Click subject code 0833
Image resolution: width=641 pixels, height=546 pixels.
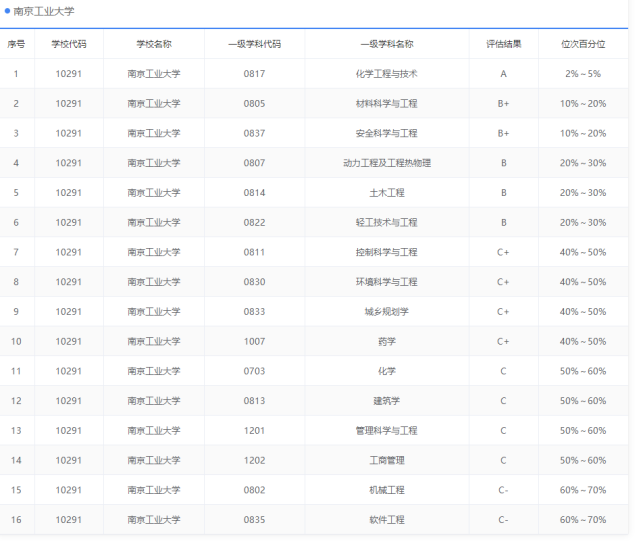tap(254, 312)
